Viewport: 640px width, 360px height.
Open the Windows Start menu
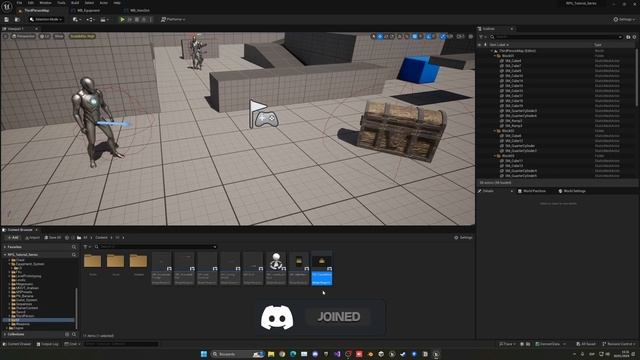point(204,354)
